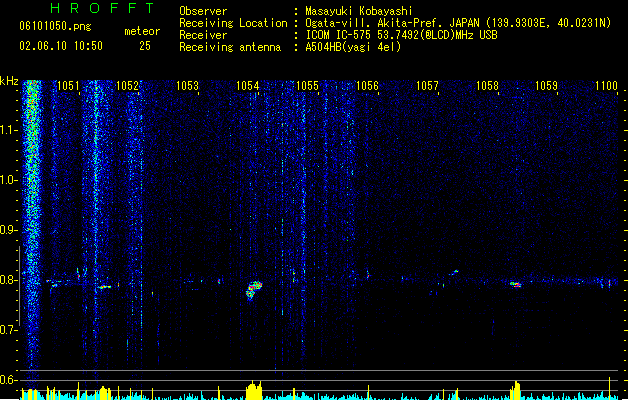Click the 0.8 frequency axis label
This screenshot has width=629, height=400.
coord(8,280)
